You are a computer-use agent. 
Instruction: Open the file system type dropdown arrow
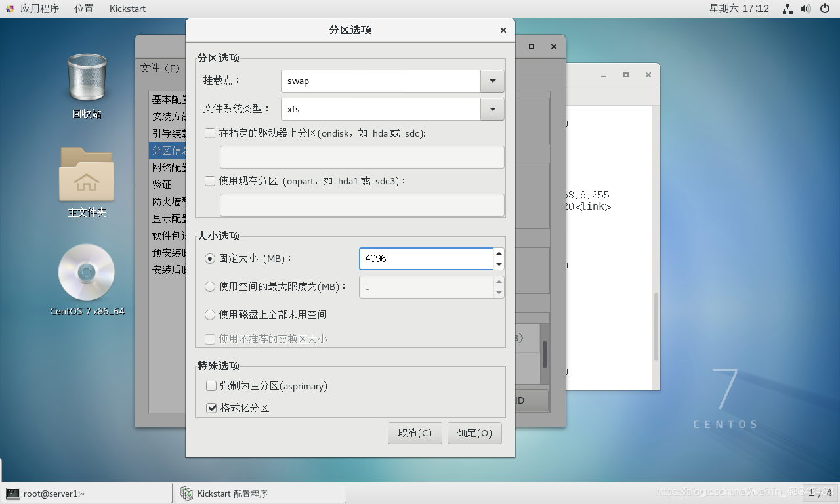[x=492, y=109]
